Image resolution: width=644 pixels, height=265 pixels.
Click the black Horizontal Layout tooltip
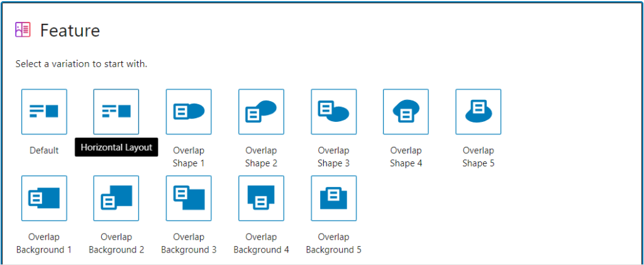tap(116, 148)
